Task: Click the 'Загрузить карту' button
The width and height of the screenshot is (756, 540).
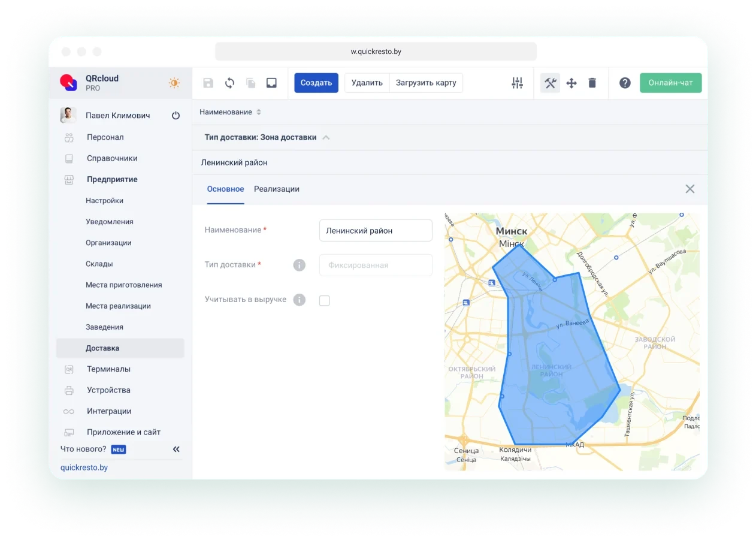Action: click(x=426, y=83)
